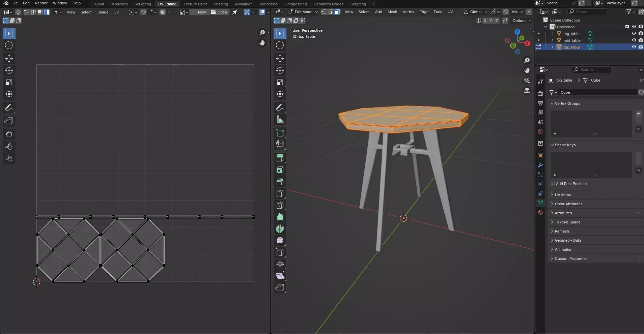Select the Pinch tool in UV editor
This screenshot has height=334, width=644.
[9, 158]
